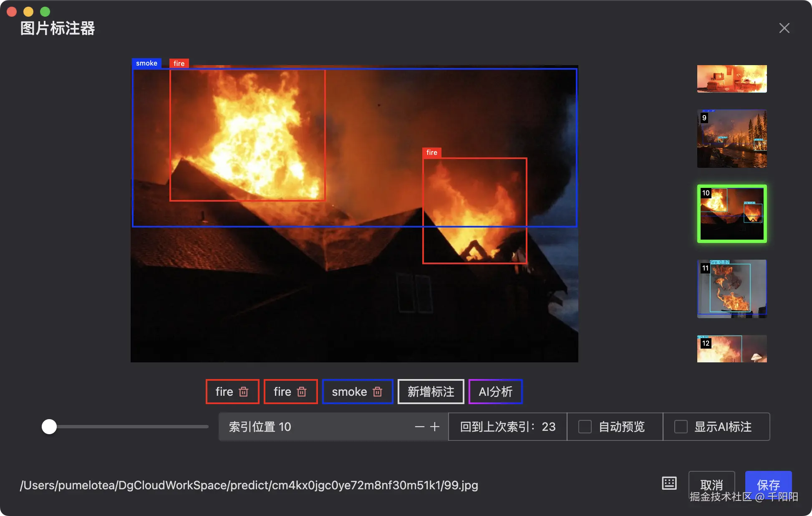The image size is (812, 516).
Task: Increase index with the plus icon
Action: (435, 427)
